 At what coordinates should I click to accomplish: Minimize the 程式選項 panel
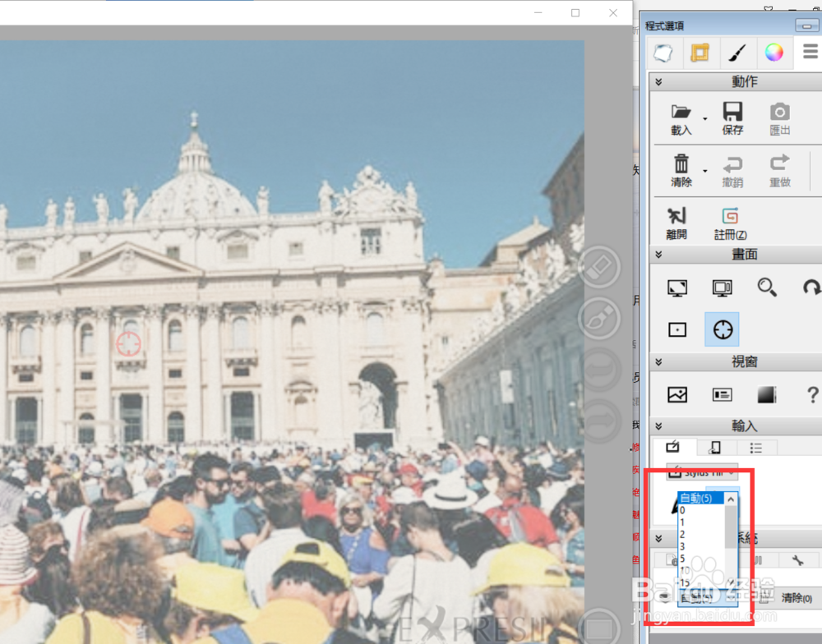(807, 25)
